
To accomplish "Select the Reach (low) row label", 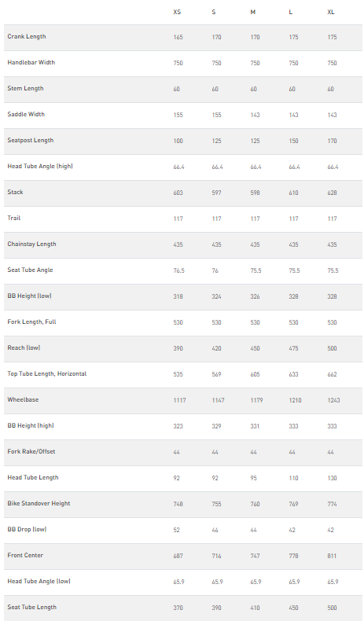I will tap(24, 347).
